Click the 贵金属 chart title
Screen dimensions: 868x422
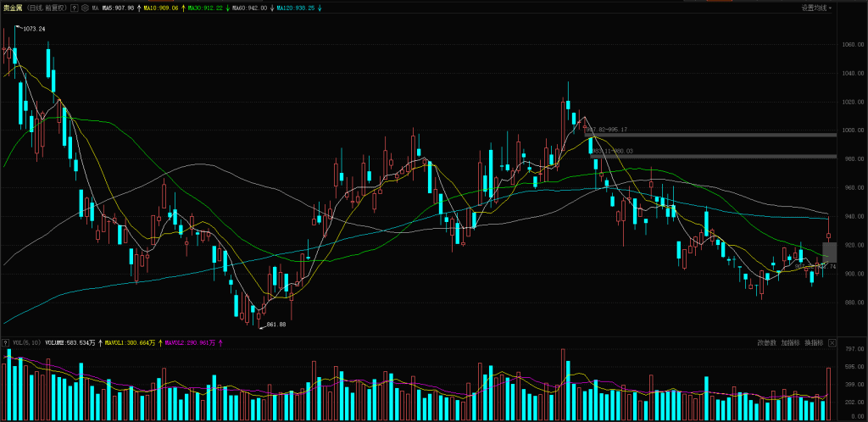point(12,8)
